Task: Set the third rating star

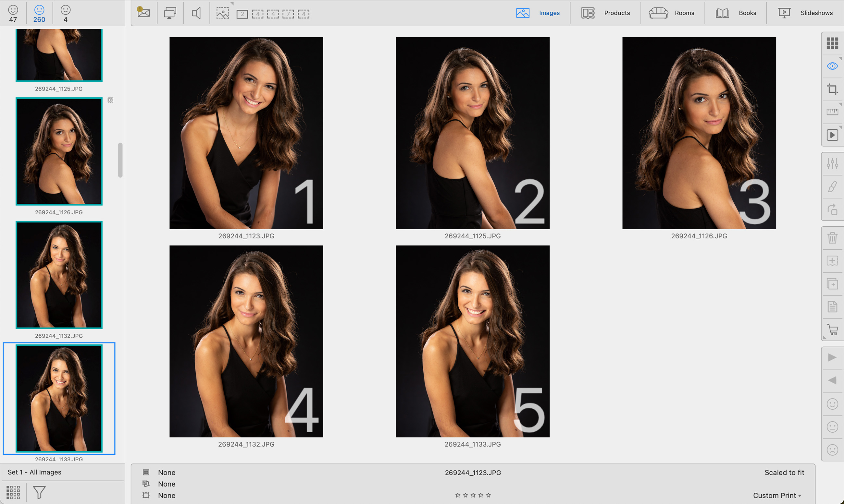Action: (x=473, y=495)
